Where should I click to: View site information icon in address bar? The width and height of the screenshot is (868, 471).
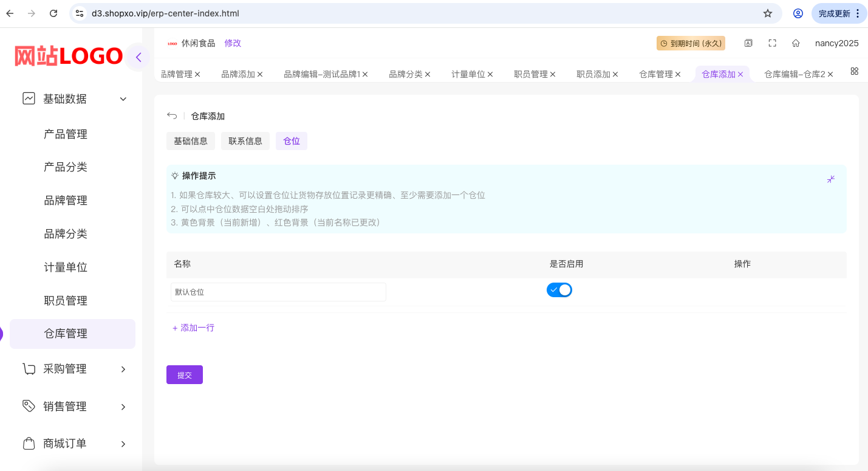(x=80, y=13)
